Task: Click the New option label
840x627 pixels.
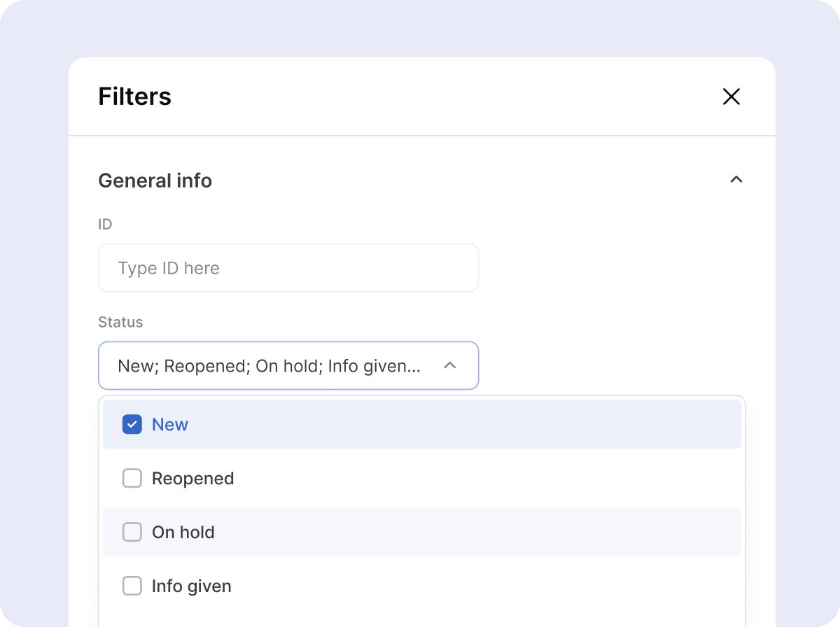Action: [170, 425]
